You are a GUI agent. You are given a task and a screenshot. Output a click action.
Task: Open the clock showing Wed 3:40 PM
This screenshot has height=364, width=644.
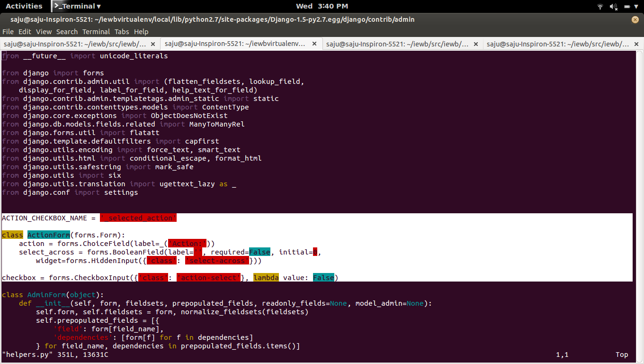point(322,6)
